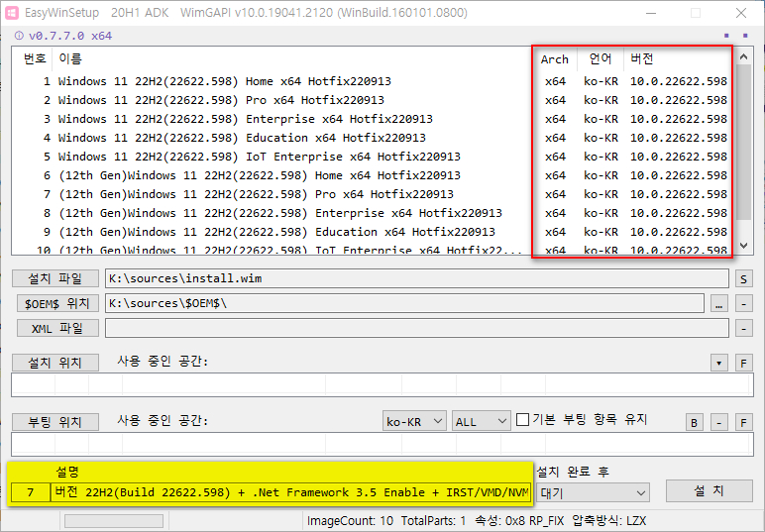
Task: Click the 언어 column header
Action: pos(601,58)
